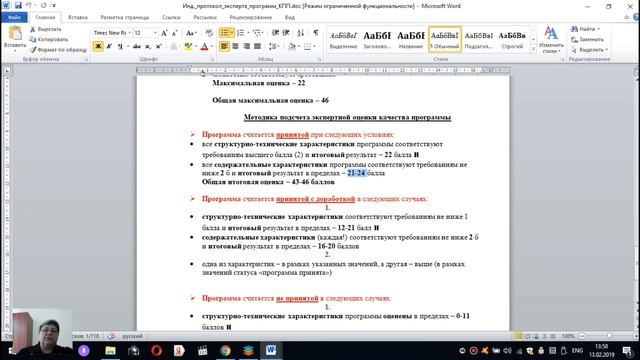Image resolution: width=640 pixels, height=360 pixels.
Task: Apply the Подзаголовок style
Action: click(x=478, y=40)
